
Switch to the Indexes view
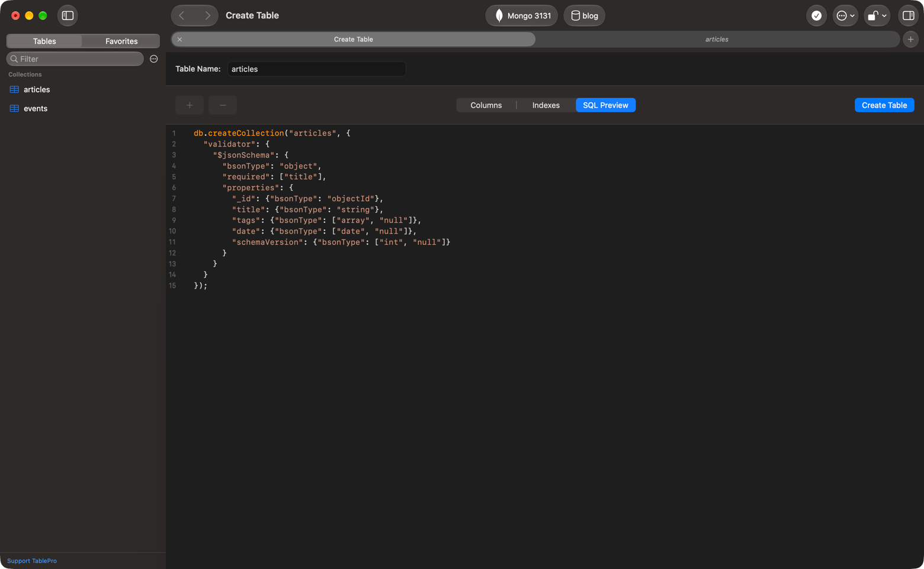point(546,105)
